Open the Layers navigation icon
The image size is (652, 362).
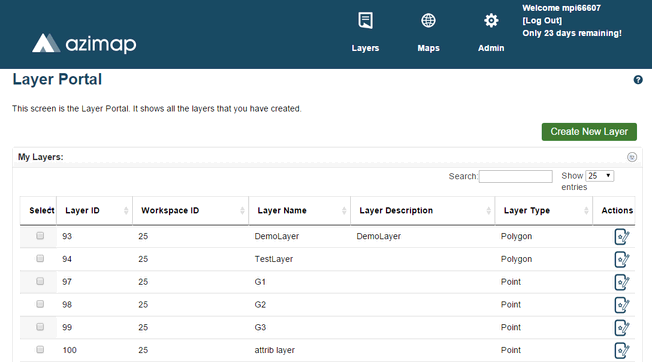pos(365,20)
